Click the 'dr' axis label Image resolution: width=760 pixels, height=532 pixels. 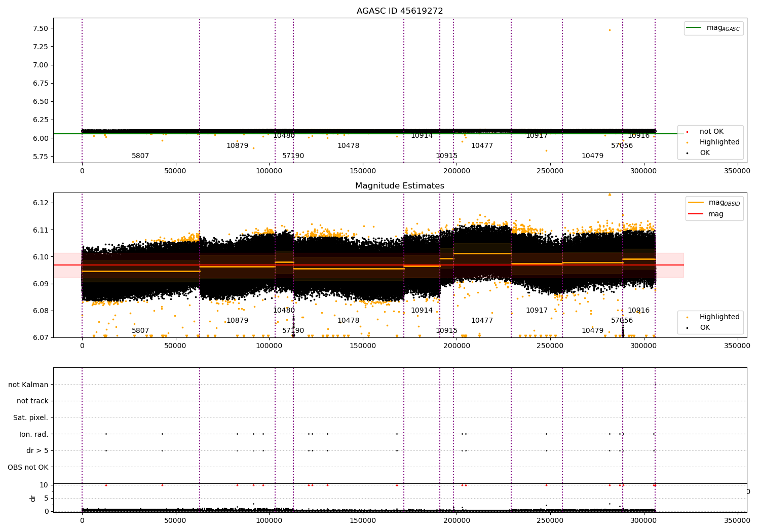(33, 498)
